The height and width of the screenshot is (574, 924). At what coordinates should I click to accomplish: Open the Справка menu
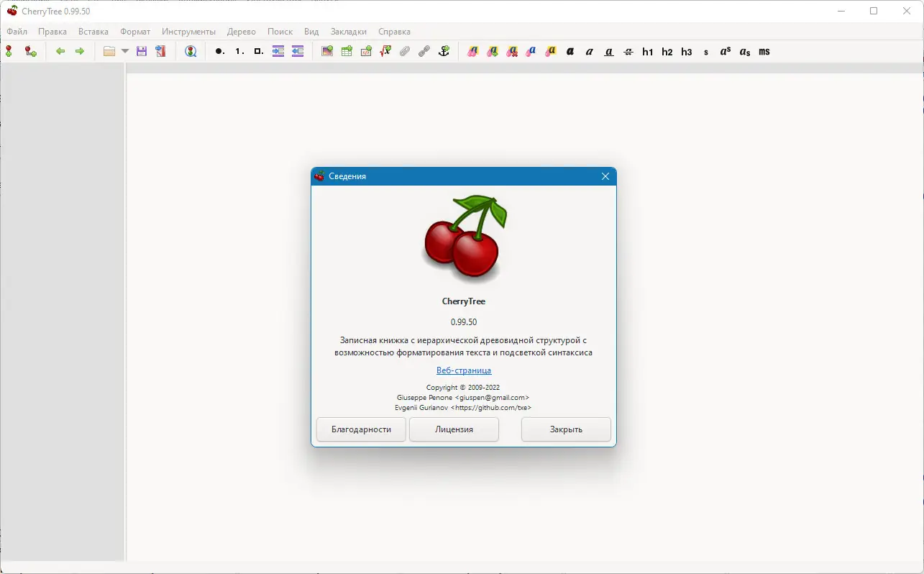(x=394, y=32)
